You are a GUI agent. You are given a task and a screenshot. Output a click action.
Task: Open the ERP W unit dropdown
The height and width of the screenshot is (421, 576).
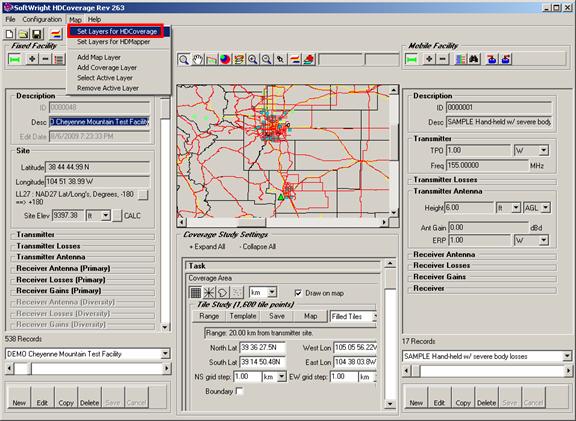[544, 241]
